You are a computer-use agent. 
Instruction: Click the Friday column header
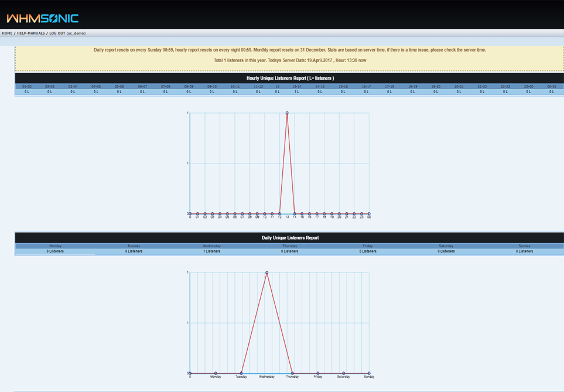(x=368, y=246)
